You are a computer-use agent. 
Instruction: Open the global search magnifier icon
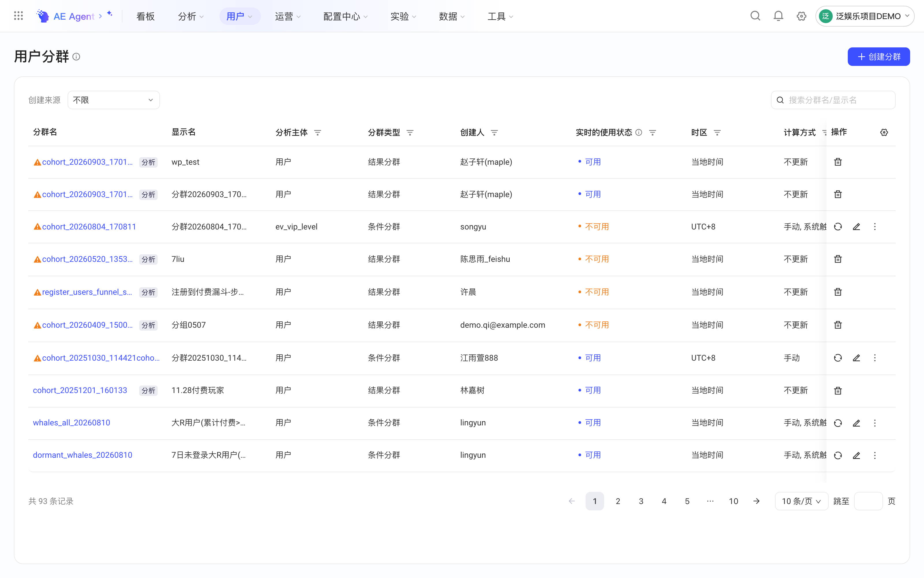pos(755,16)
